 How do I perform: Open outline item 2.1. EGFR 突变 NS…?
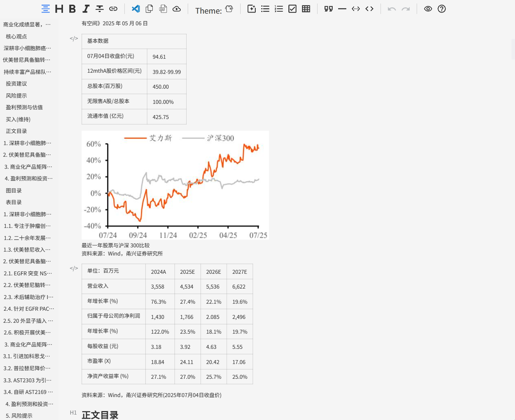pos(28,273)
